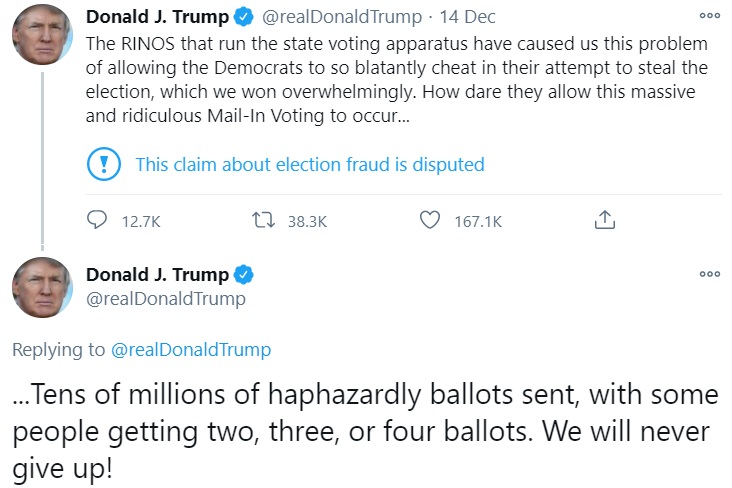Click the first tweet's profile picture
The height and width of the screenshot is (488, 732).
(42, 34)
